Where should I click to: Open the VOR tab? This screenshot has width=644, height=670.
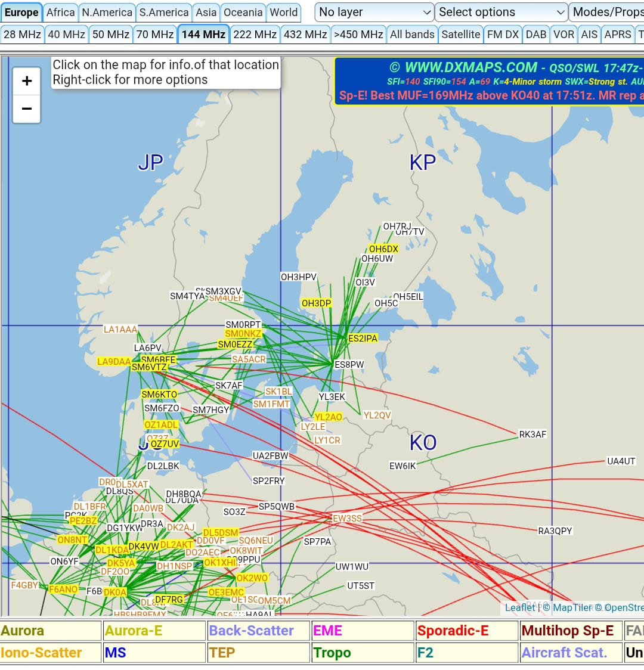pyautogui.click(x=563, y=34)
